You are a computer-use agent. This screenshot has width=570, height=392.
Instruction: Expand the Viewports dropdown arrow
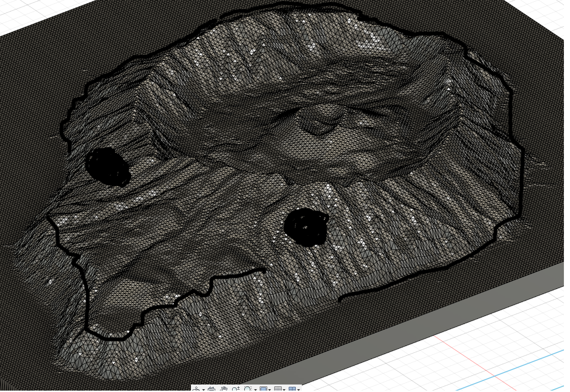(x=299, y=390)
